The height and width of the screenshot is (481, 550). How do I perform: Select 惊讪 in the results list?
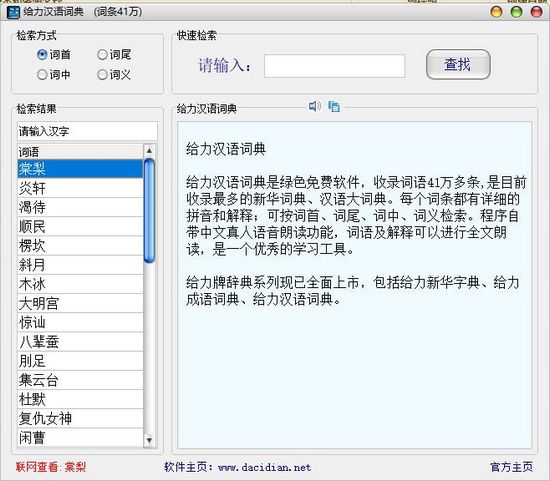click(80, 322)
